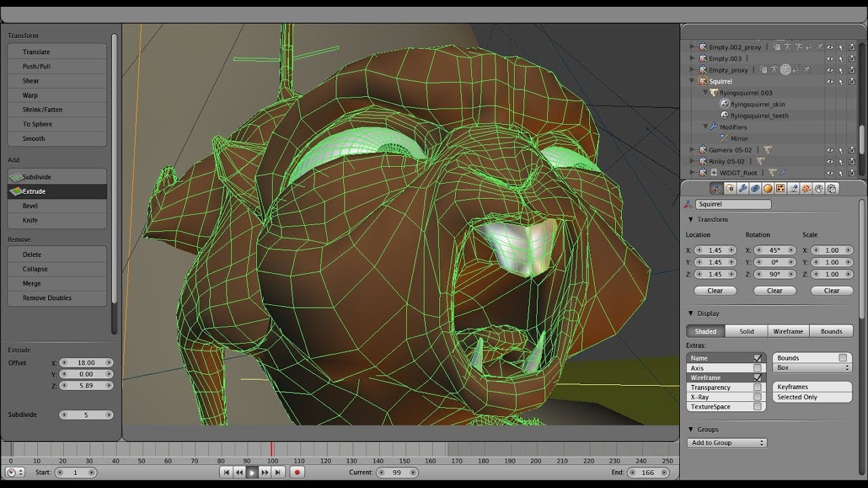Click the Subdivide tool button

tap(57, 177)
